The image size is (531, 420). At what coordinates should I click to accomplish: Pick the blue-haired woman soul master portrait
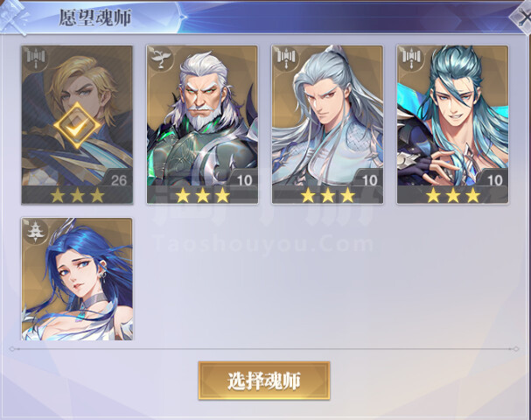pos(77,279)
